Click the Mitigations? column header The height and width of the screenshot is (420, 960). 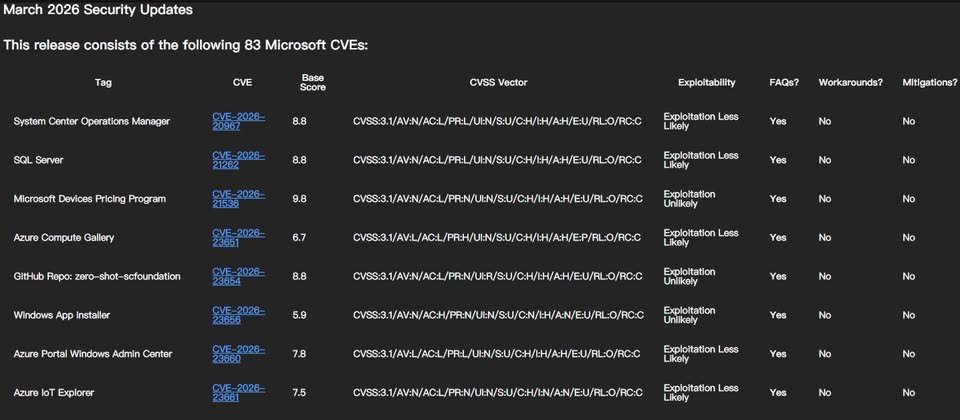click(929, 82)
